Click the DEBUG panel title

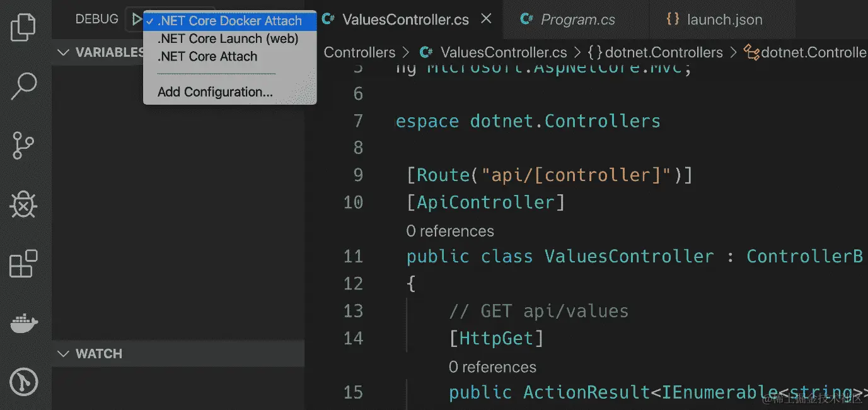(x=96, y=19)
